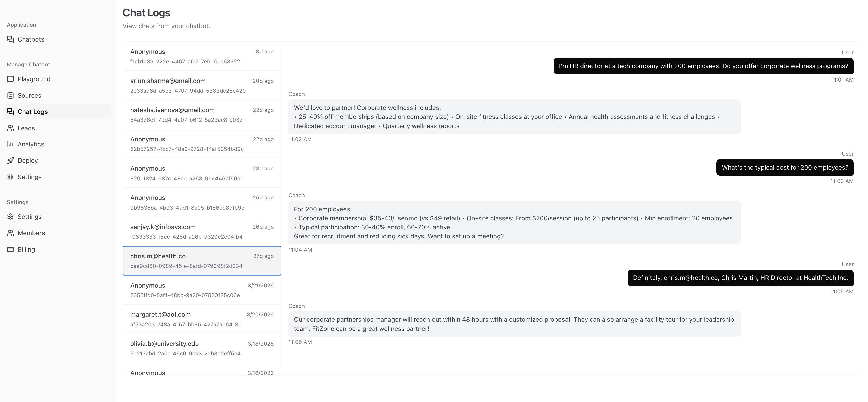Click session ID f1eb1b39-222e-4467-afc7-7e6e6ba63322
The image size is (868, 402).
point(185,62)
